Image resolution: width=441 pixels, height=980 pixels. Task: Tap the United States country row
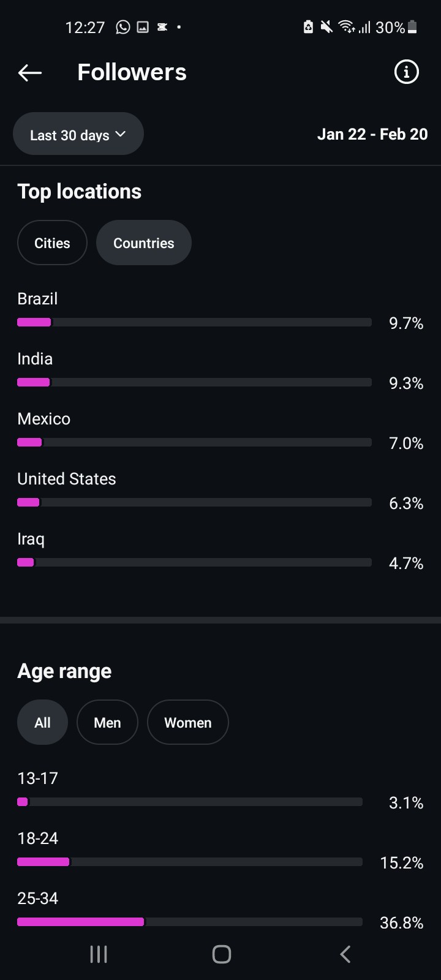[66, 479]
